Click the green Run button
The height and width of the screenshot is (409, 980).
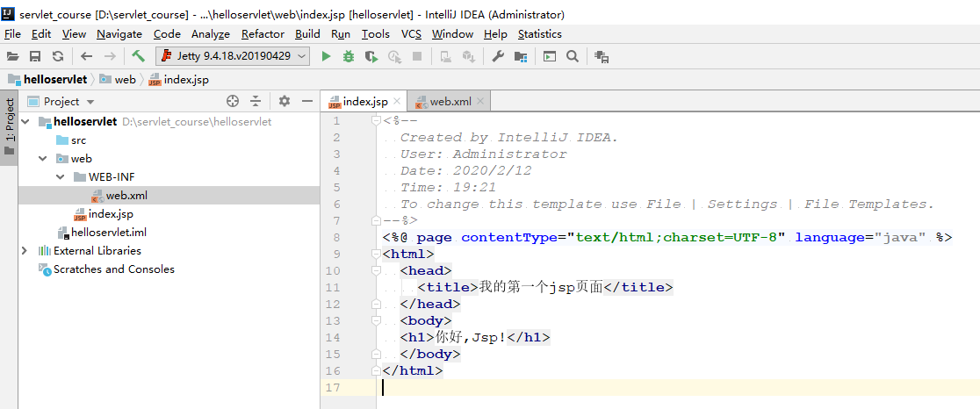click(x=326, y=56)
